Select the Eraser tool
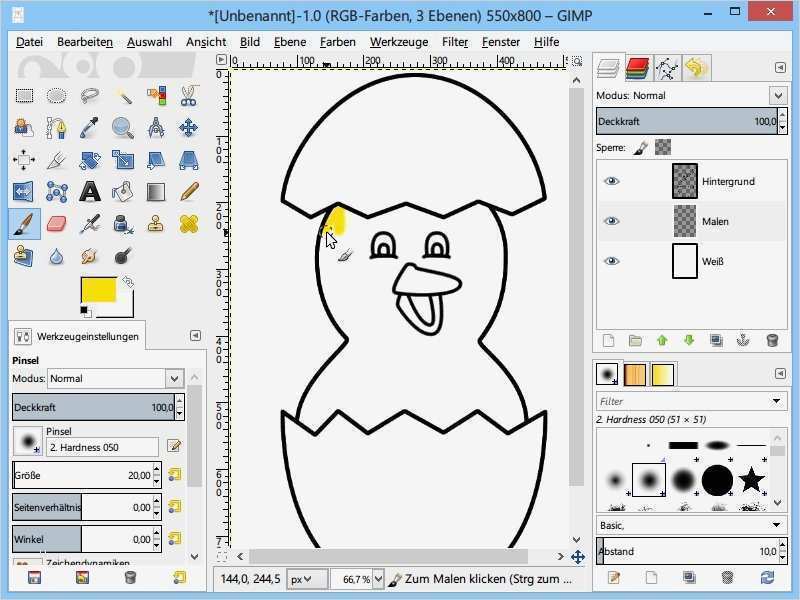 pyautogui.click(x=57, y=223)
